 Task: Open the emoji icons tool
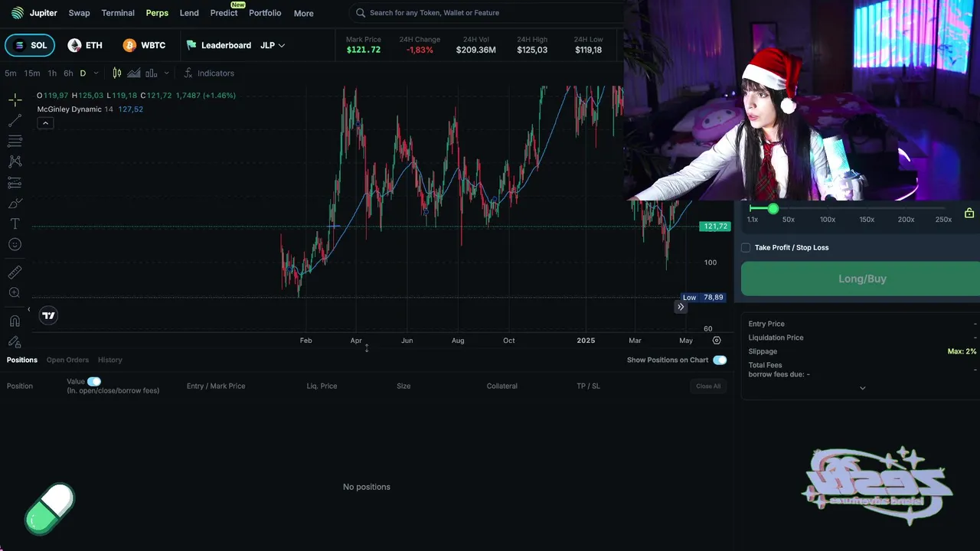coord(15,244)
